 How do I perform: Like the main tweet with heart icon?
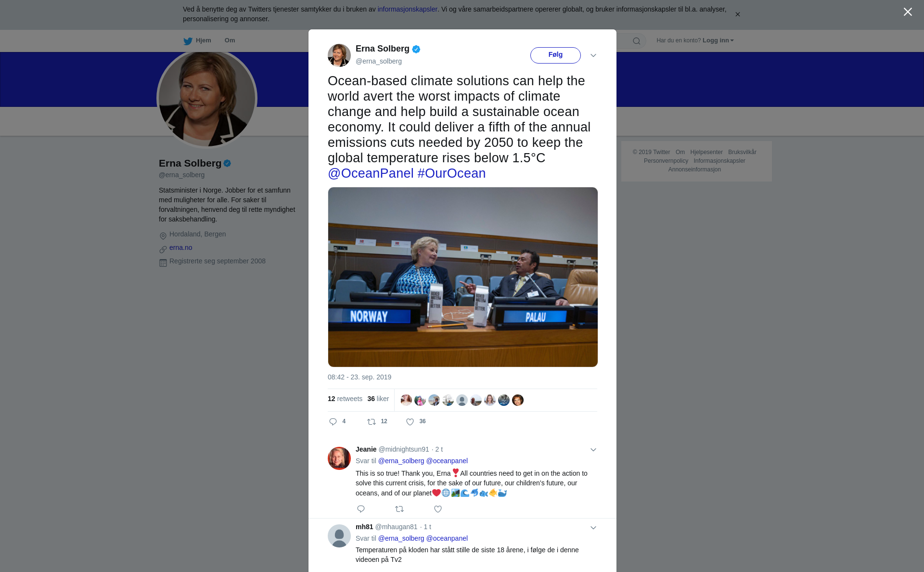coord(410,422)
